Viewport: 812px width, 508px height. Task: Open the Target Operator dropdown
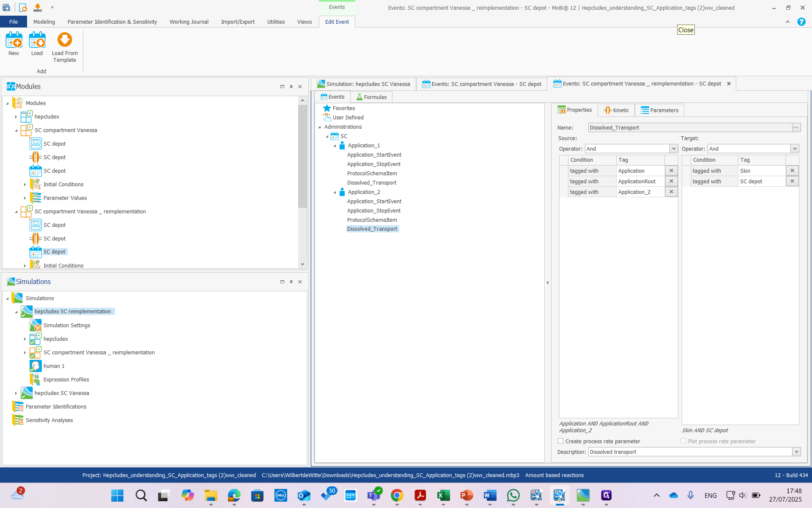[795, 149]
